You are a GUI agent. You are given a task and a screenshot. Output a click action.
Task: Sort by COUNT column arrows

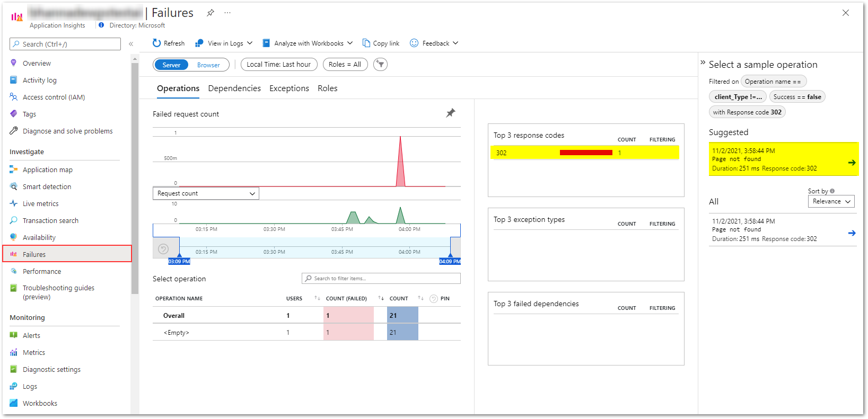coord(420,298)
